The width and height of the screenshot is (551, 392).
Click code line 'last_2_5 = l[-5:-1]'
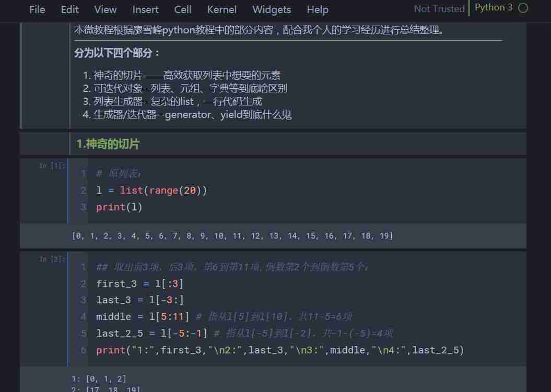[x=152, y=333]
